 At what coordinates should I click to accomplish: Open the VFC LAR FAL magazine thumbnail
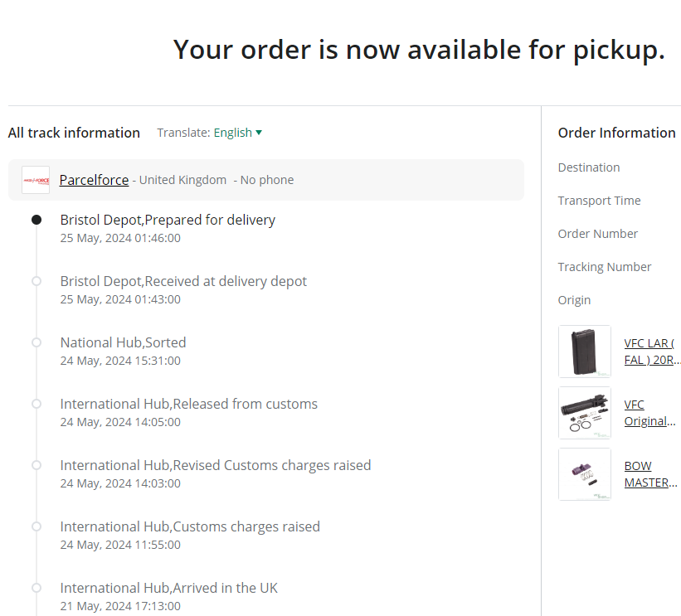pos(585,352)
